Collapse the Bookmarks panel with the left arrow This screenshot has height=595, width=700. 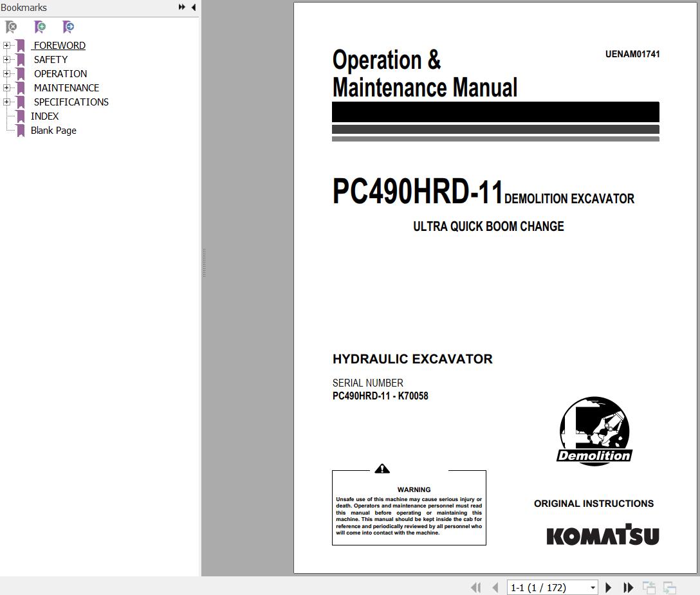point(194,7)
